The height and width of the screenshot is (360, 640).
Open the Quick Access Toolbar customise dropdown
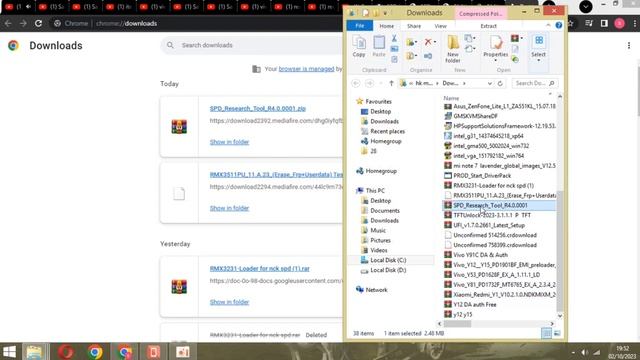click(x=385, y=13)
